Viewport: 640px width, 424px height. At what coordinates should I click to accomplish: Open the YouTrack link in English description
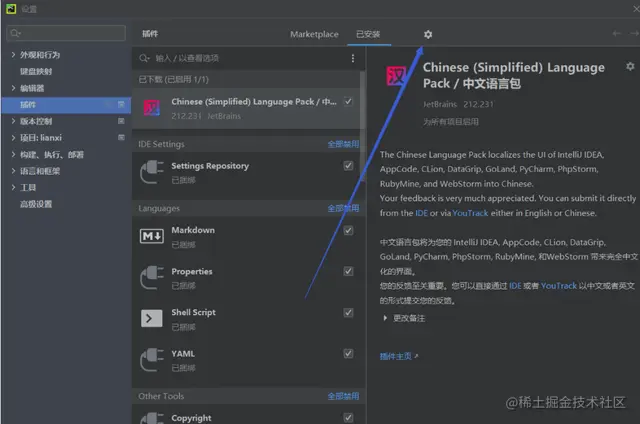(470, 213)
